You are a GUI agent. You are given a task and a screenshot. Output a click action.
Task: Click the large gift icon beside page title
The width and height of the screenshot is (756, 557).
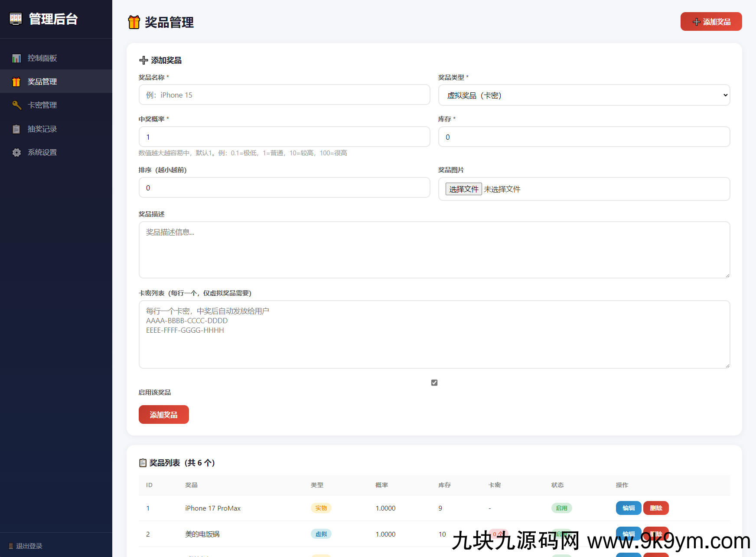coord(134,22)
